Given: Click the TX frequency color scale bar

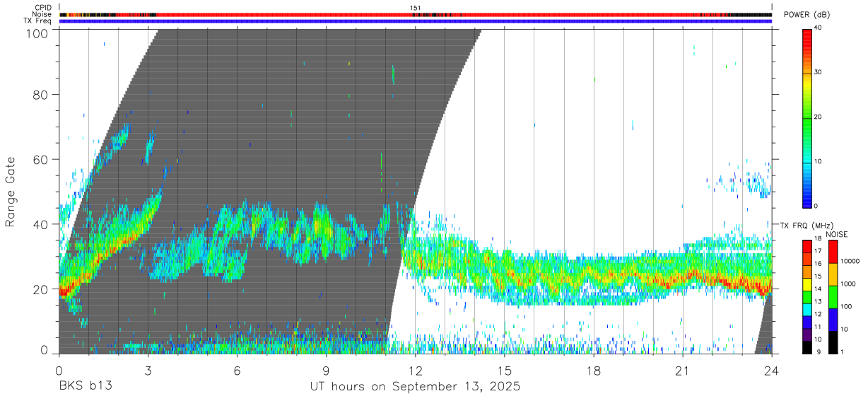Looking at the screenshot, I should [807, 296].
